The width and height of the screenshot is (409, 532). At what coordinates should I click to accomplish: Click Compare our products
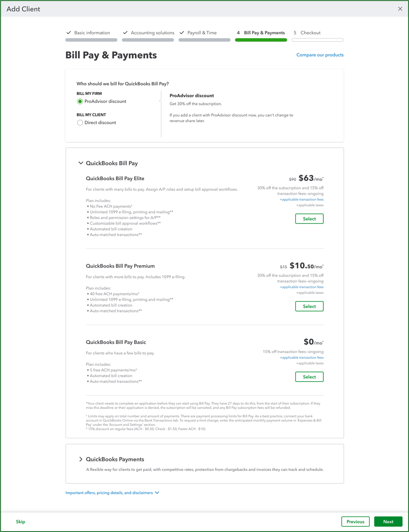tap(320, 55)
